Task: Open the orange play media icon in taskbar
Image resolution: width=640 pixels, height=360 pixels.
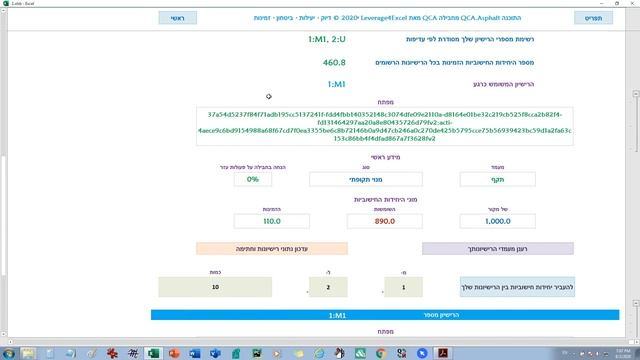Action: 278,353
